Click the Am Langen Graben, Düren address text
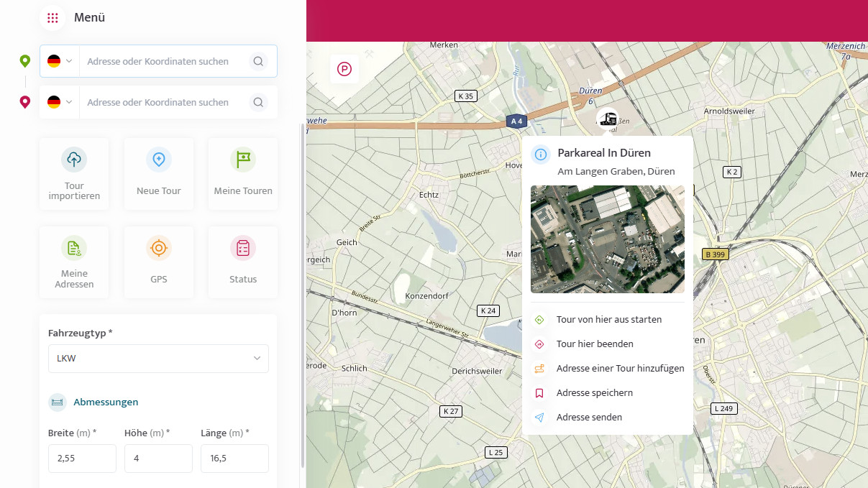Image resolution: width=868 pixels, height=488 pixels. pyautogui.click(x=616, y=172)
